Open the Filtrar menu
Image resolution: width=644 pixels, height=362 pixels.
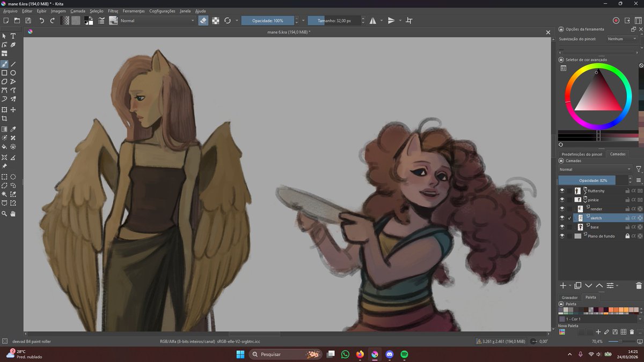[x=113, y=11]
